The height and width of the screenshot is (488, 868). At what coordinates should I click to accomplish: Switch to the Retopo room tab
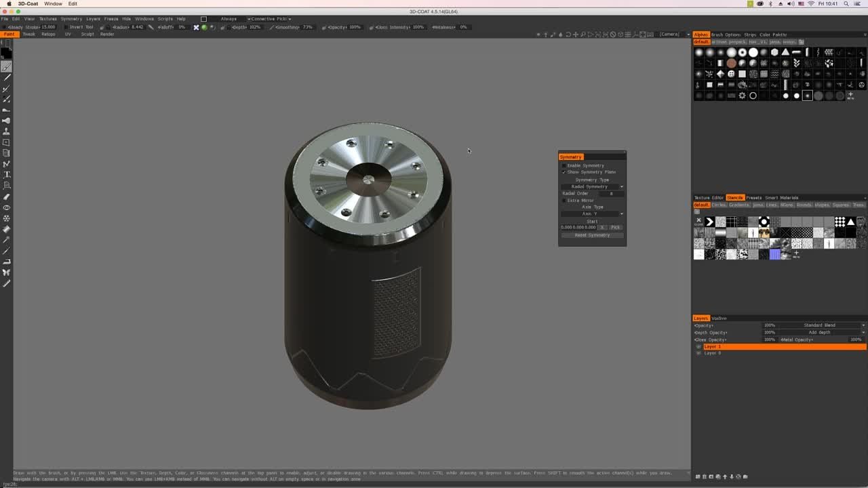[48, 34]
